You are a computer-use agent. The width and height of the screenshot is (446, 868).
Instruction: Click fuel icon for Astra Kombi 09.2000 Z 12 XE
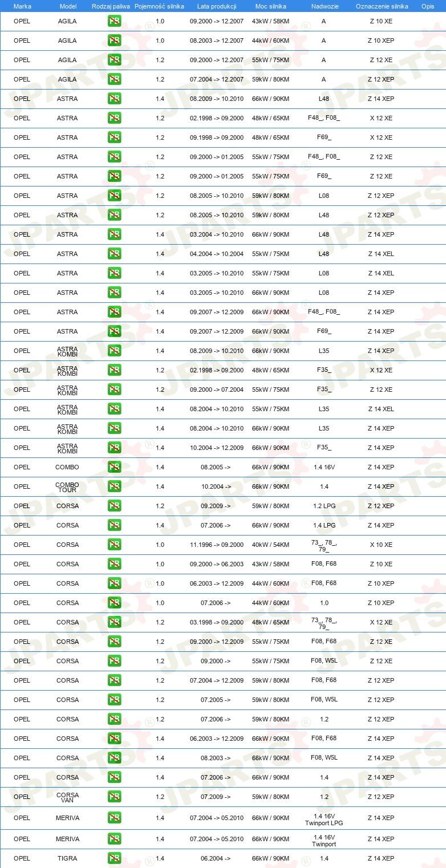115,390
